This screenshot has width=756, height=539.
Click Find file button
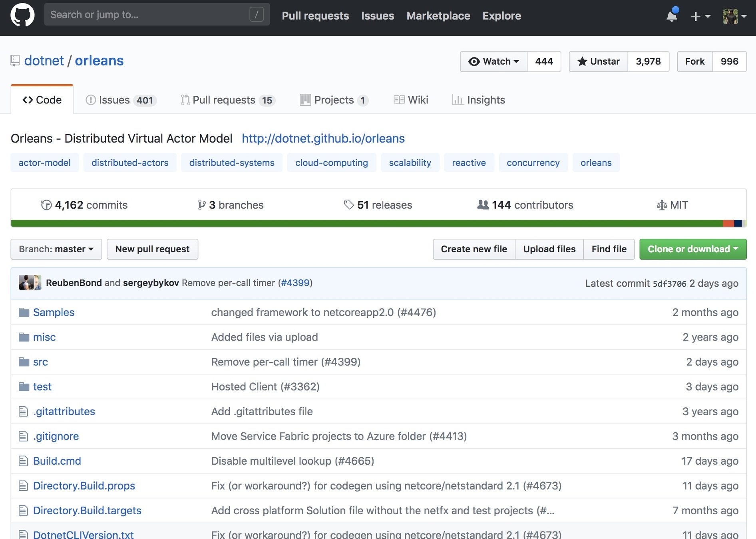tap(609, 249)
